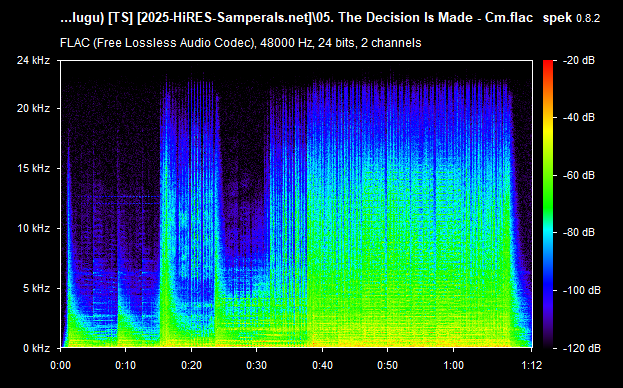Click the 10 kHz frequency axis label

33,228
